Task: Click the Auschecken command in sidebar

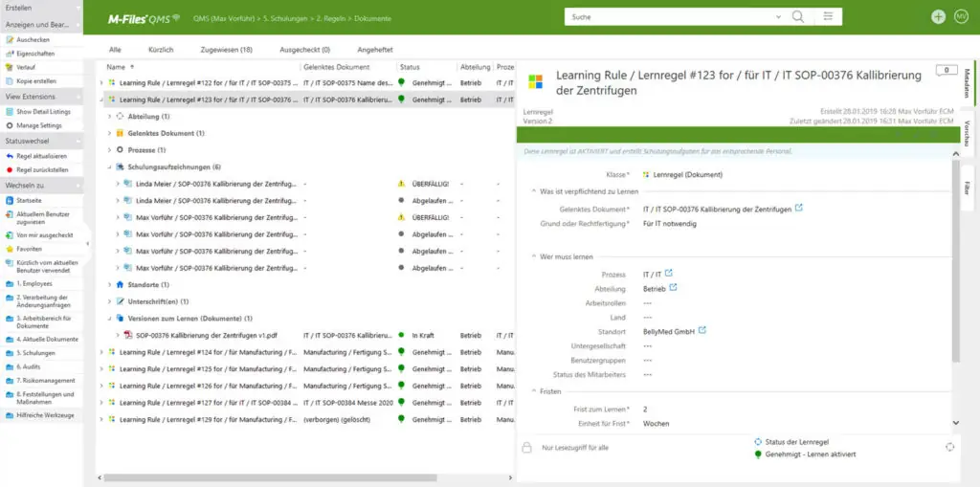Action: click(33, 40)
